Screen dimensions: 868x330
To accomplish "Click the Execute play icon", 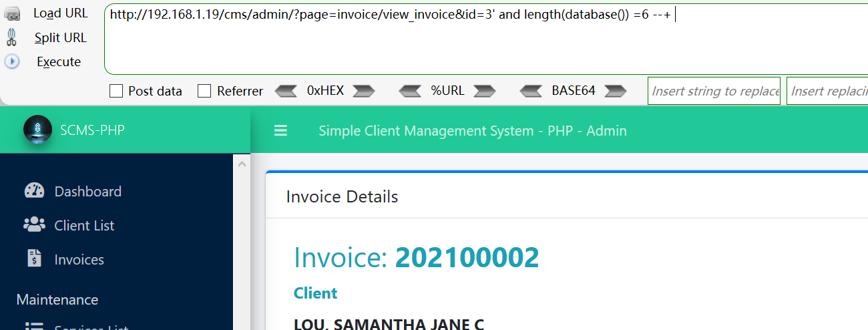I will 12,61.
